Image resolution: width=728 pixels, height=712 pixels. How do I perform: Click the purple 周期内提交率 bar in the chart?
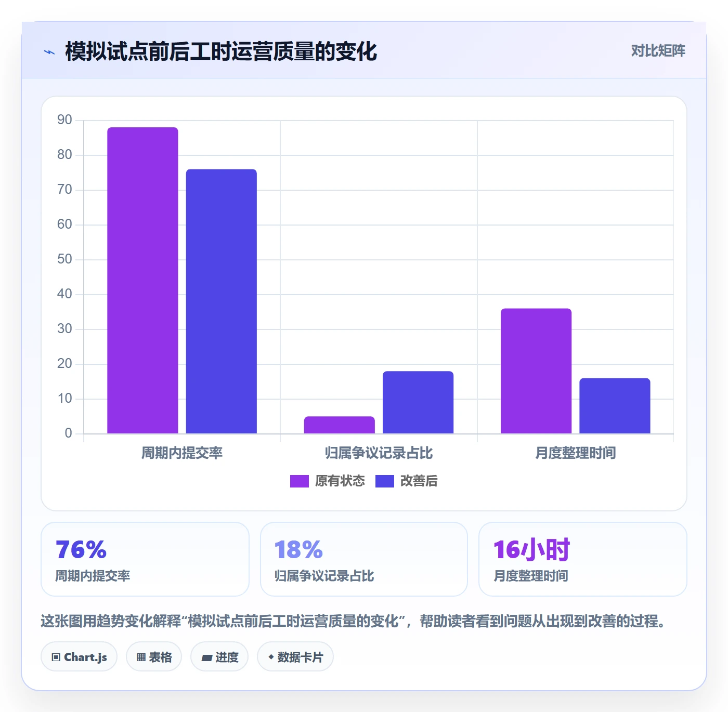[142, 280]
